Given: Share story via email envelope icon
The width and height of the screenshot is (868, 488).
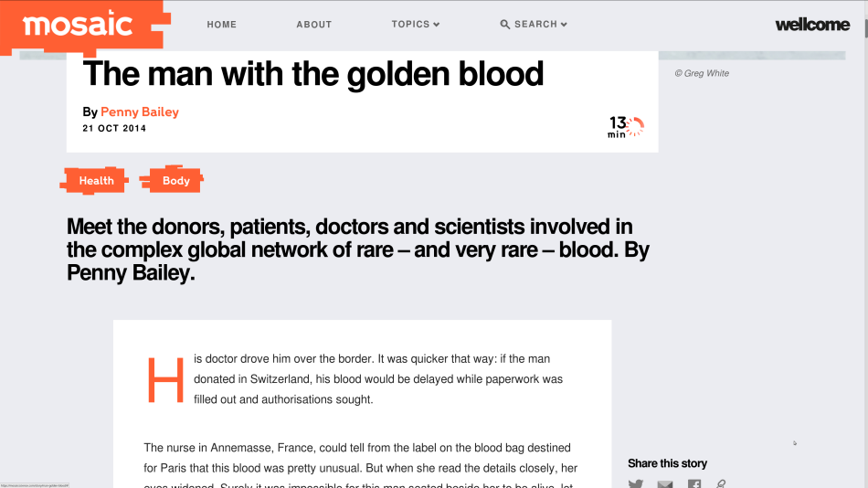Looking at the screenshot, I should tap(665, 484).
